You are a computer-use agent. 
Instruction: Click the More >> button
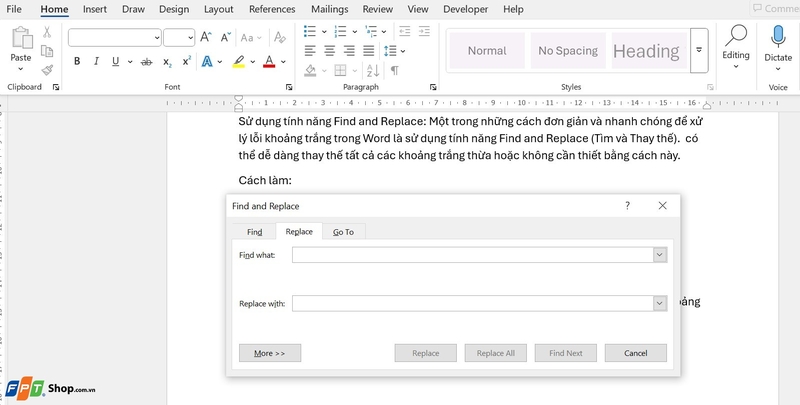270,353
